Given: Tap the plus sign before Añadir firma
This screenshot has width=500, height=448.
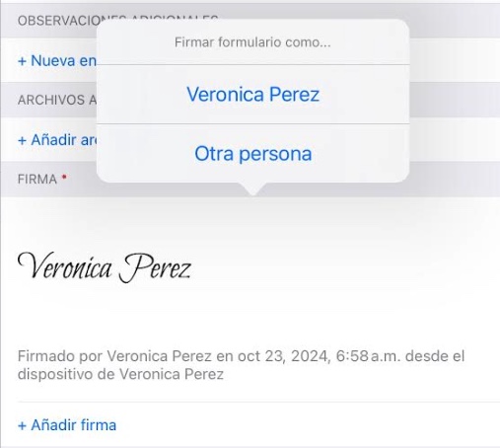Looking at the screenshot, I should [x=22, y=425].
